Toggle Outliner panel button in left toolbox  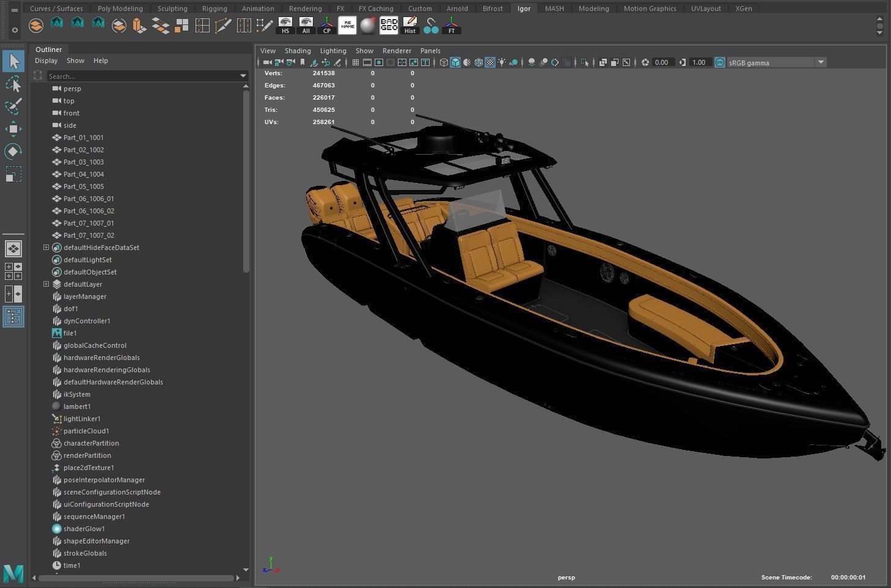[13, 317]
